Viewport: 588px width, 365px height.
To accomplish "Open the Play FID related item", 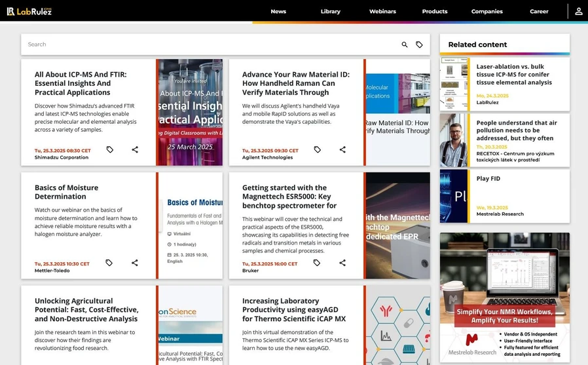I will click(488, 178).
